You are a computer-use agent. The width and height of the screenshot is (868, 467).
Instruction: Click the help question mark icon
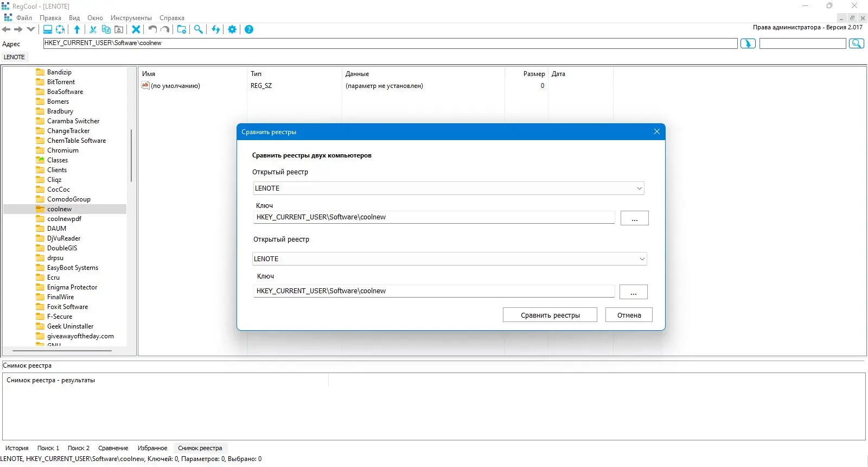pyautogui.click(x=249, y=29)
